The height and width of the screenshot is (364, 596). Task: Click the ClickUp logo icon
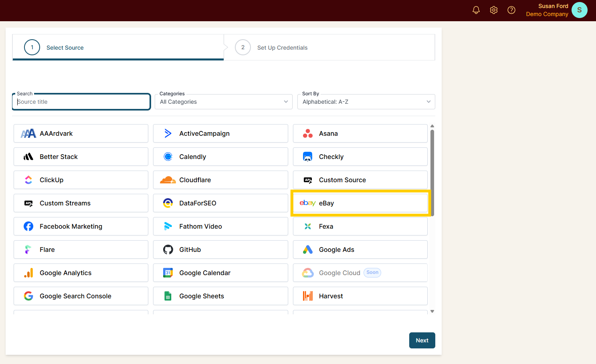[28, 180]
